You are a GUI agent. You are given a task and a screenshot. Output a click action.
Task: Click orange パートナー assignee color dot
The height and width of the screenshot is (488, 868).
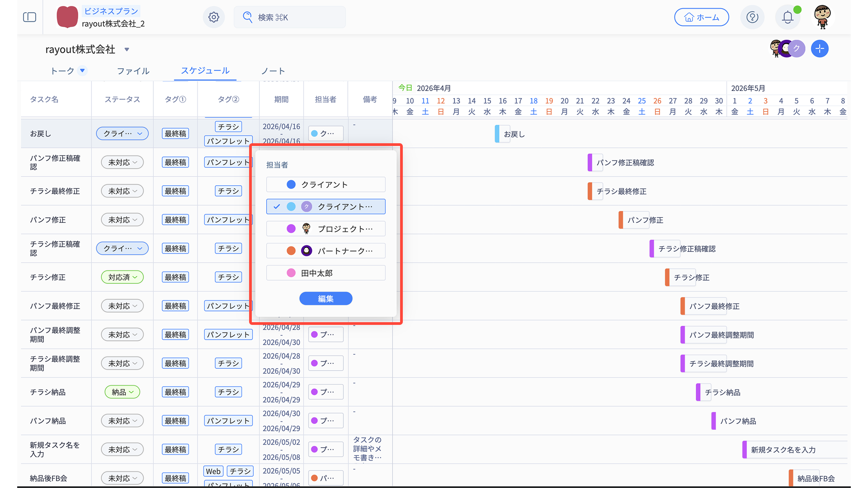point(291,251)
